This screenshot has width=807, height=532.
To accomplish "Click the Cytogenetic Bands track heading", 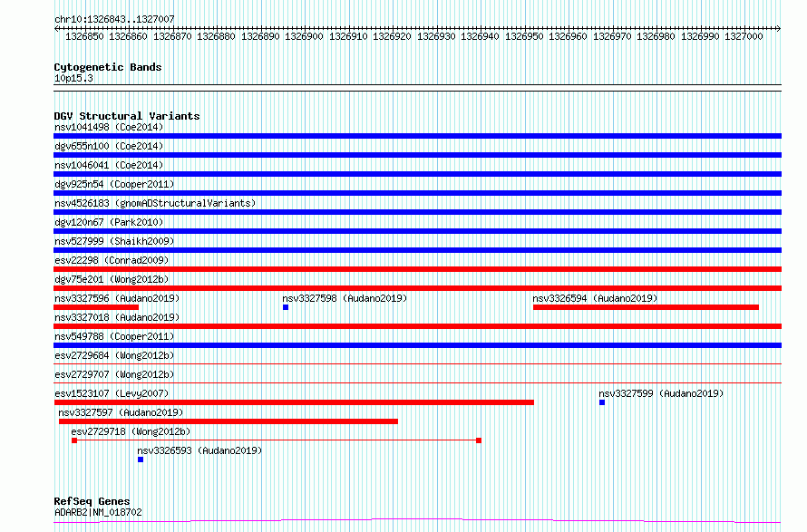I will [108, 67].
